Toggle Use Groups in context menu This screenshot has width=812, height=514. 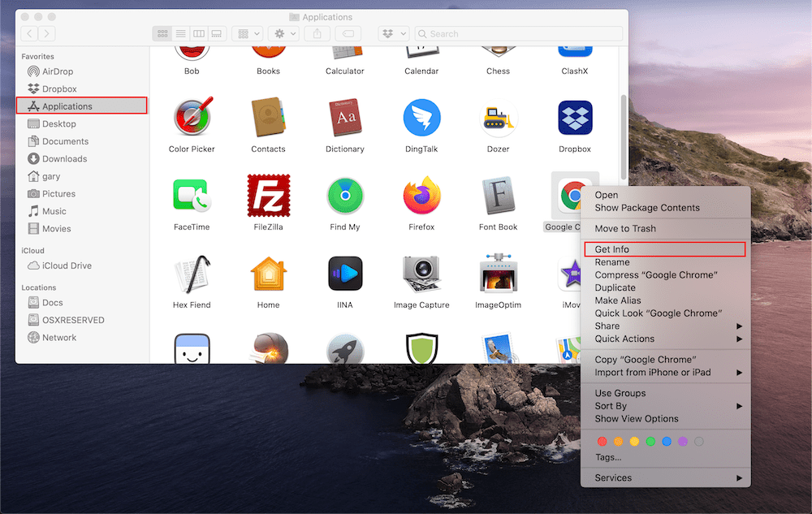pos(666,393)
